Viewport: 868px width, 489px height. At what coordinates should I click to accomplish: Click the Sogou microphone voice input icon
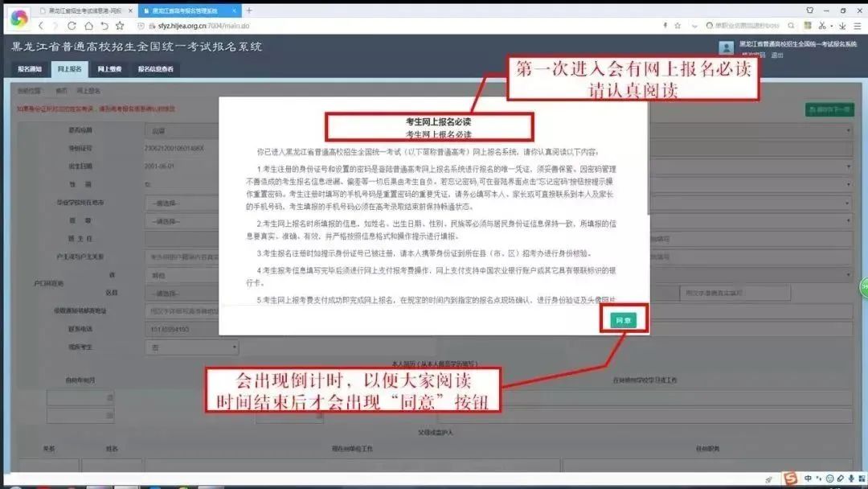pyautogui.click(x=851, y=479)
